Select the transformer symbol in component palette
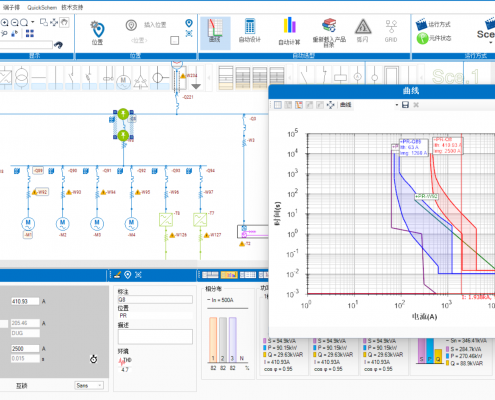Image resolution: width=495 pixels, height=400 pixels. coord(22,78)
